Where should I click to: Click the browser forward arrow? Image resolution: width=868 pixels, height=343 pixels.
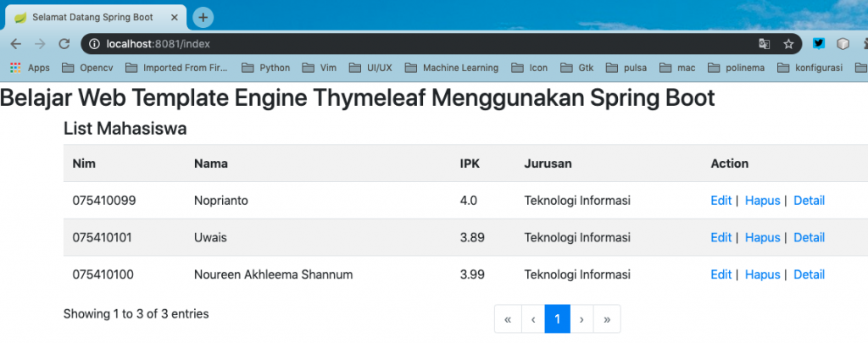click(40, 44)
